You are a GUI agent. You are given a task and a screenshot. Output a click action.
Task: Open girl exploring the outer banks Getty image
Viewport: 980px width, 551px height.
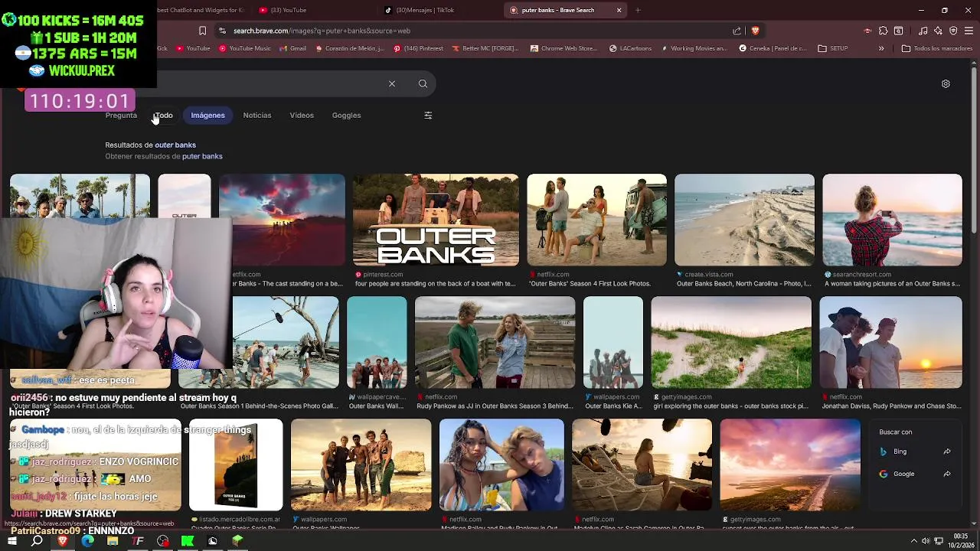pyautogui.click(x=731, y=343)
